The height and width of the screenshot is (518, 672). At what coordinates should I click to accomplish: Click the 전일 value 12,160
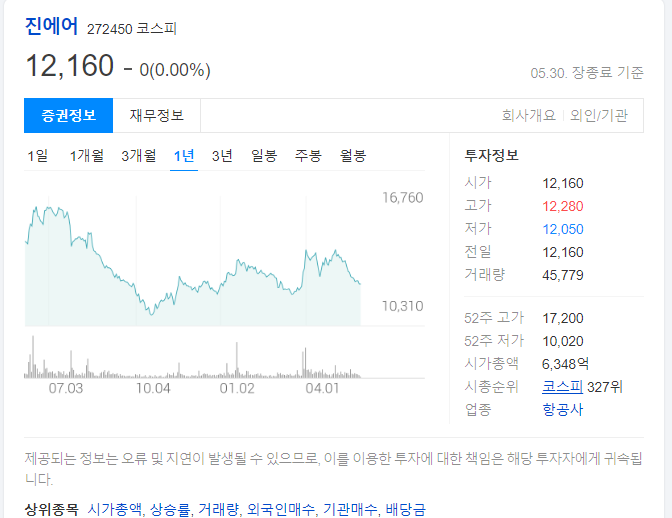[563, 252]
